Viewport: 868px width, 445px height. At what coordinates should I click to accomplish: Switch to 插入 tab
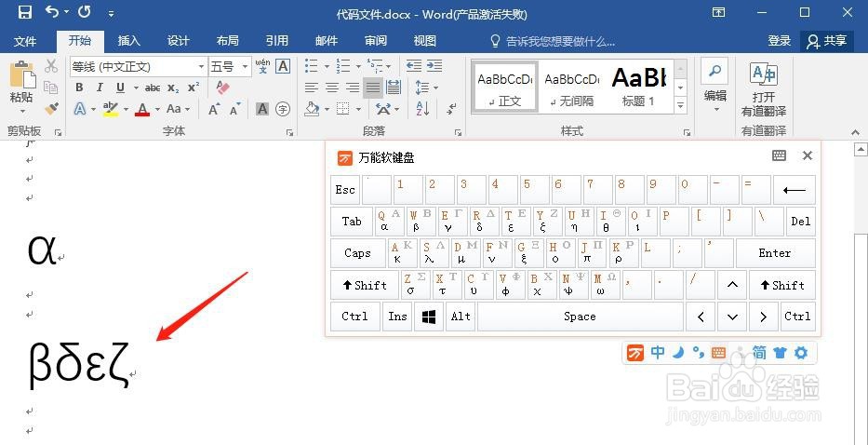tap(129, 41)
